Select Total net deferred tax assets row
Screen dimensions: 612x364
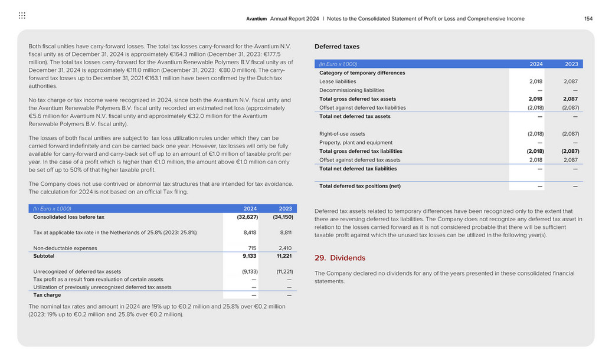click(x=449, y=116)
